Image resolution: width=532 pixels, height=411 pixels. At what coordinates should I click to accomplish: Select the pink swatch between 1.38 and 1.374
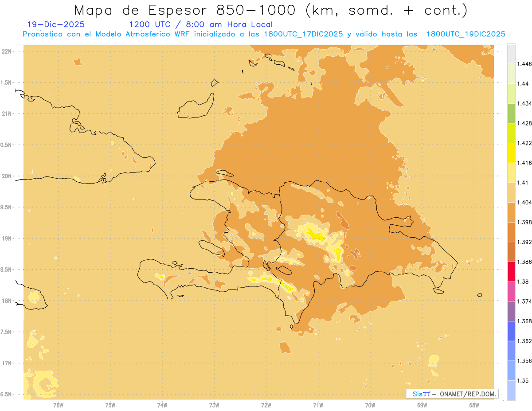coord(511,291)
